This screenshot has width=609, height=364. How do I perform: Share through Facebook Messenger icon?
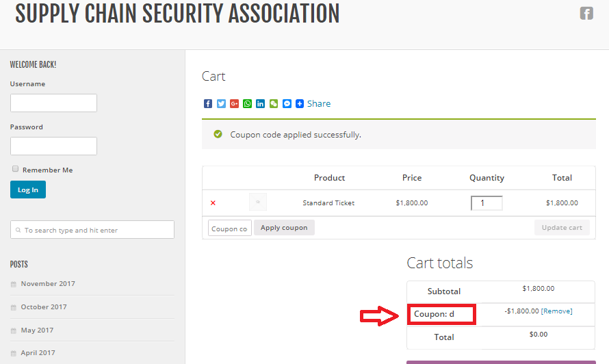(287, 104)
